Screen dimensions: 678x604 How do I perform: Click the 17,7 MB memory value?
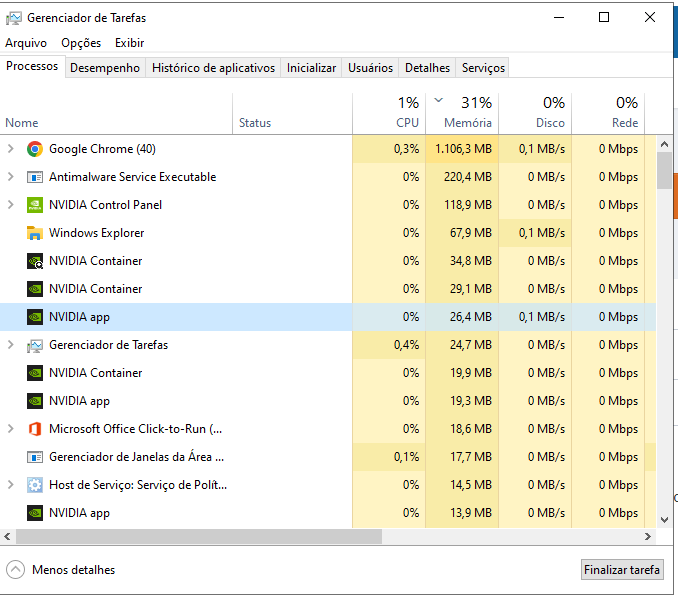(470, 457)
